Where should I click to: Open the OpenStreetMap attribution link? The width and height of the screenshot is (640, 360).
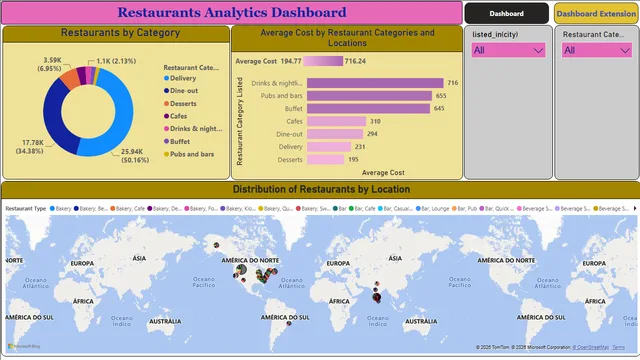click(591, 347)
